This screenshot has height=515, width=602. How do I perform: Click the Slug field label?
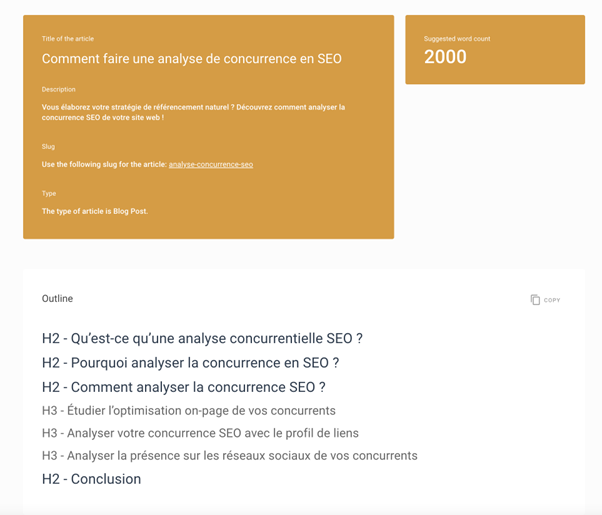click(48, 147)
